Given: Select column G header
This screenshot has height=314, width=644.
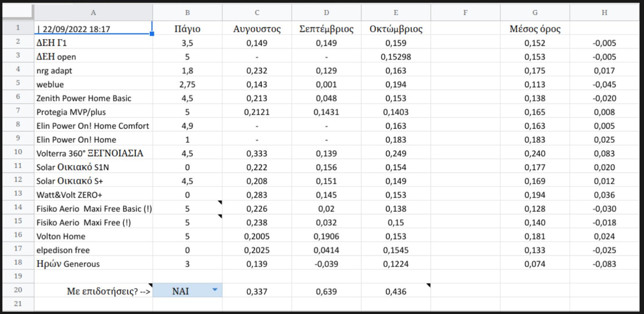Looking at the screenshot, I should tap(535, 12).
